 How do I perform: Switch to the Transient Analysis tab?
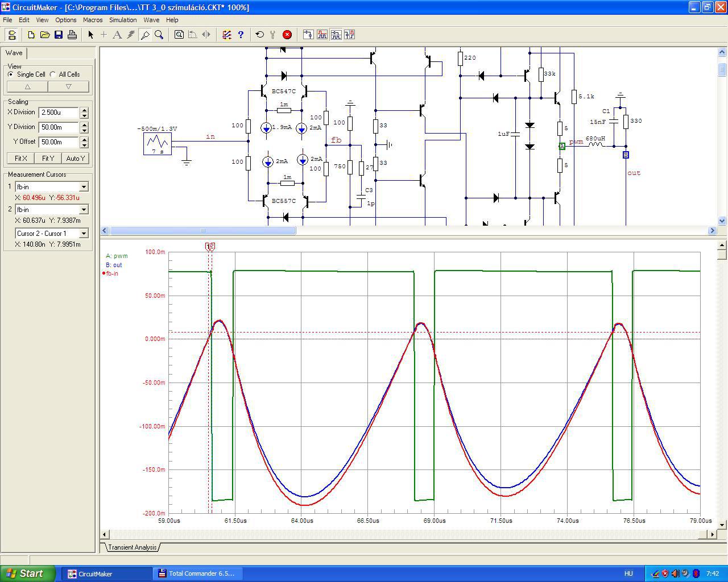coord(132,547)
